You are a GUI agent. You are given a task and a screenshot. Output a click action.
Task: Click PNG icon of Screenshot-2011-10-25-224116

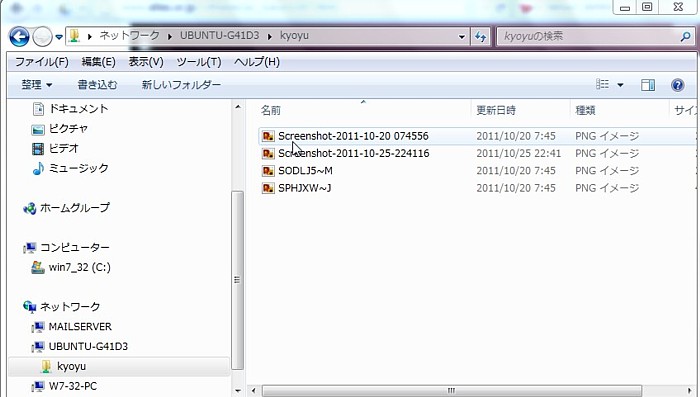(268, 153)
